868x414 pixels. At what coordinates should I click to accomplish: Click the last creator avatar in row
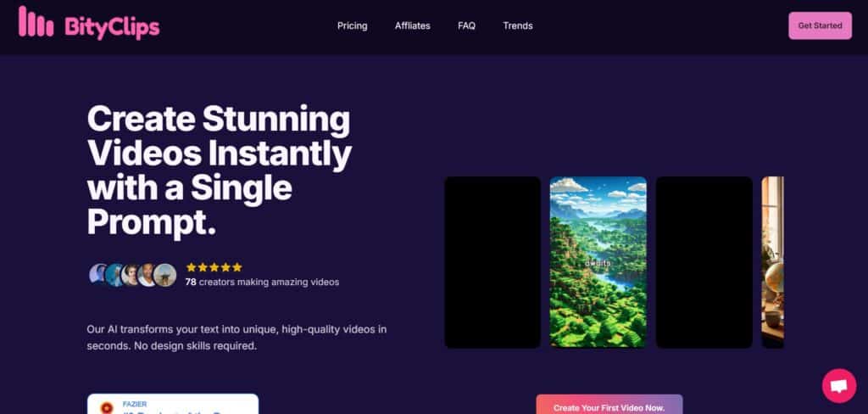coord(165,275)
